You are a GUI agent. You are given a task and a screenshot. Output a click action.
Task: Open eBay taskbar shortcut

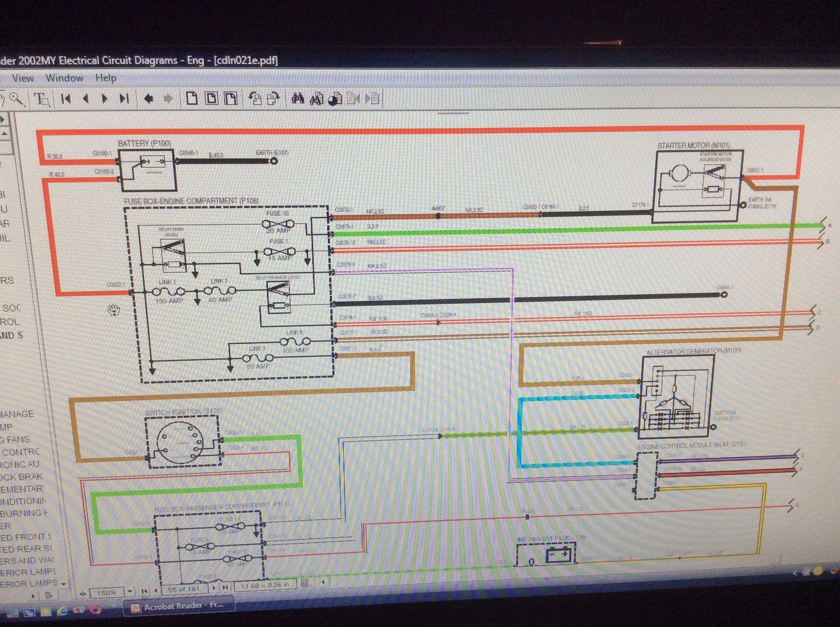(x=79, y=610)
